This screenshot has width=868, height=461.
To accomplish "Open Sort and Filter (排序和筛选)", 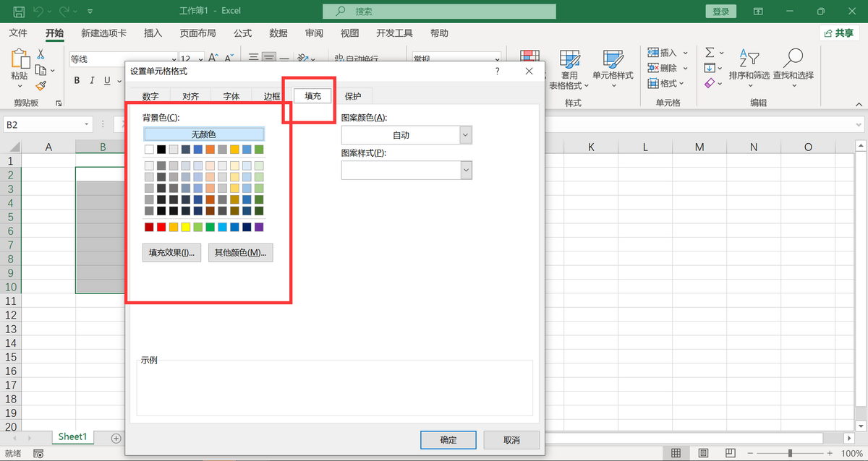I will tap(749, 68).
